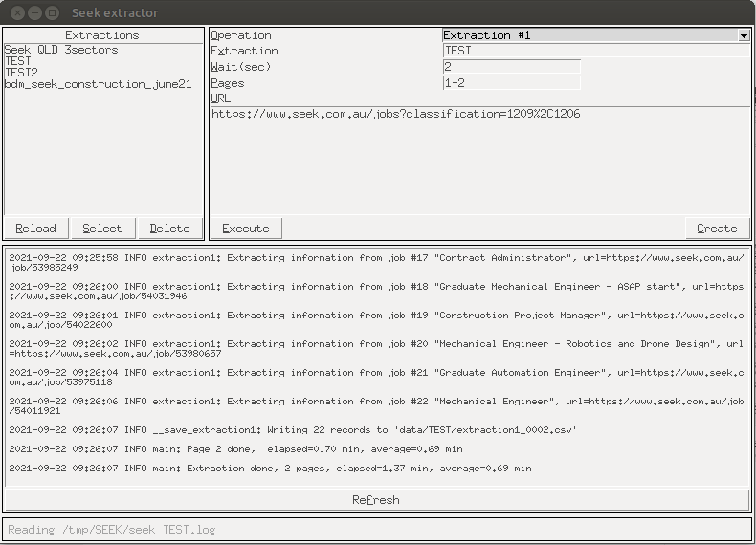This screenshot has width=756, height=545.
Task: Click the Create button
Action: pos(717,228)
